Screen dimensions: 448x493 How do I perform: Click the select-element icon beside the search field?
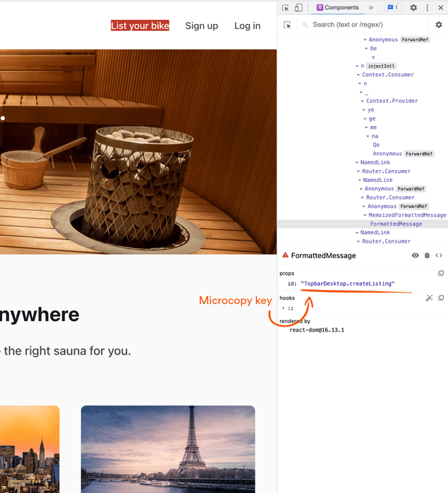(x=288, y=25)
